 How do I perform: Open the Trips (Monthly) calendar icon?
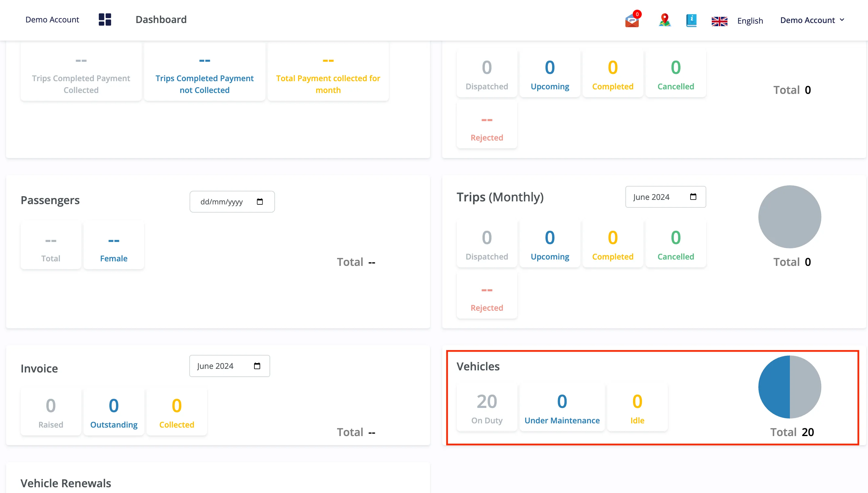click(693, 197)
